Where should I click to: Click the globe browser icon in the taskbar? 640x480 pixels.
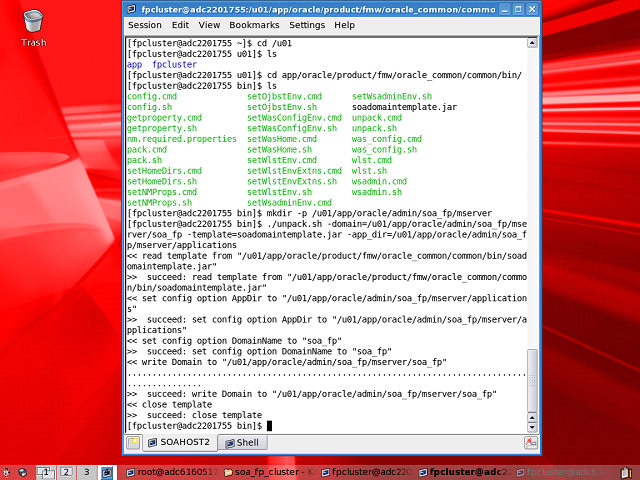[x=22, y=473]
